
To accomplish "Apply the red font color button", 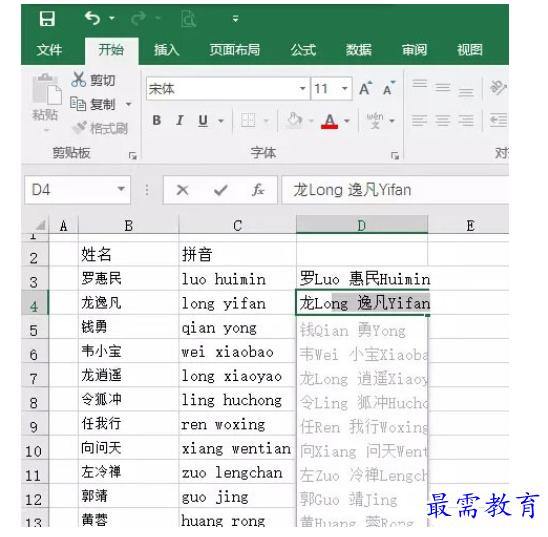I will tap(330, 121).
